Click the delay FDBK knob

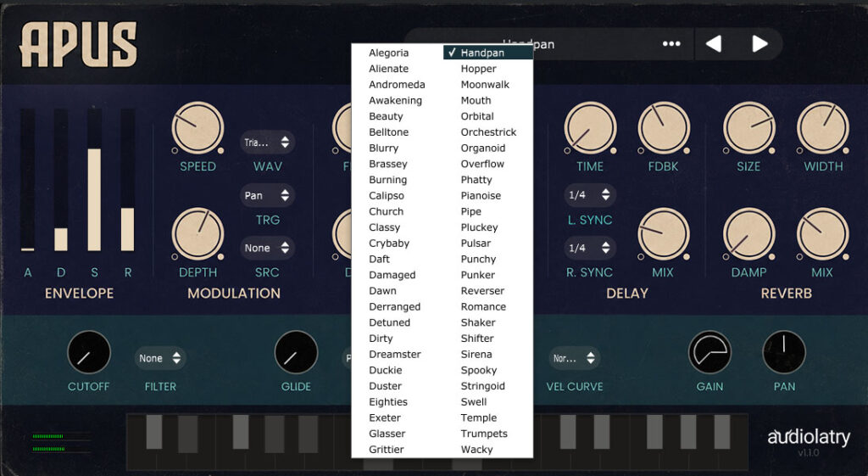664,127
